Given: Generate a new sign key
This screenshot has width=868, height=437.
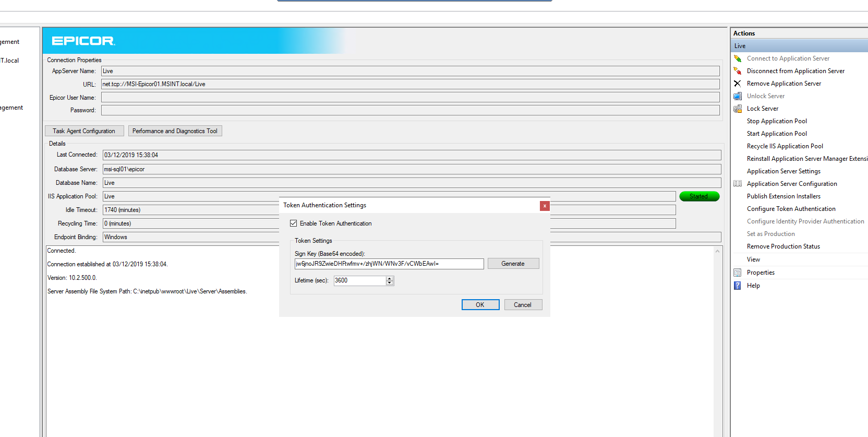Looking at the screenshot, I should pos(513,264).
